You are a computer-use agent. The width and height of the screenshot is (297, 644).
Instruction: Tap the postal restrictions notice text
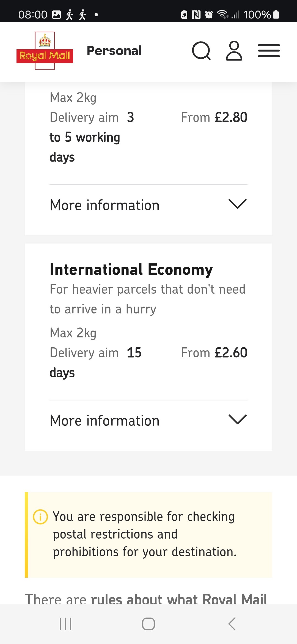pyautogui.click(x=144, y=534)
